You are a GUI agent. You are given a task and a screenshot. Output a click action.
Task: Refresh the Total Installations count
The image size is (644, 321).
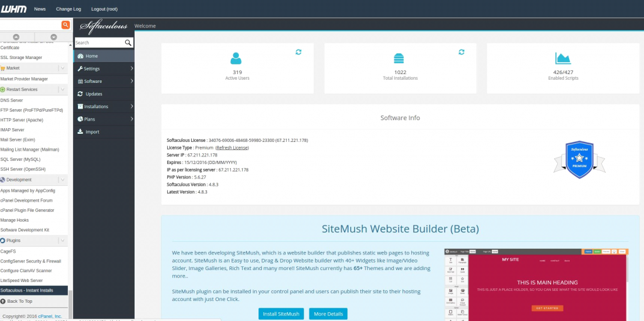(461, 52)
